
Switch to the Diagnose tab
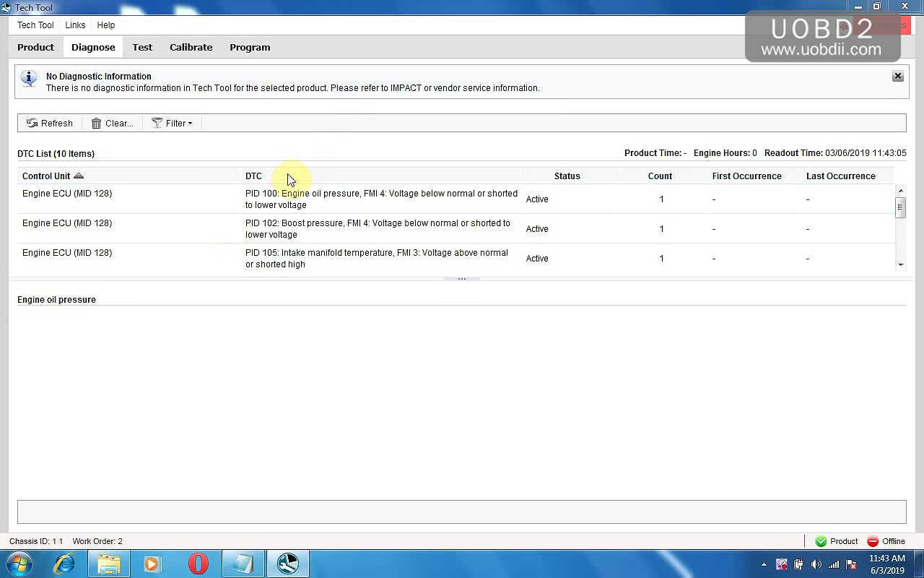click(93, 47)
